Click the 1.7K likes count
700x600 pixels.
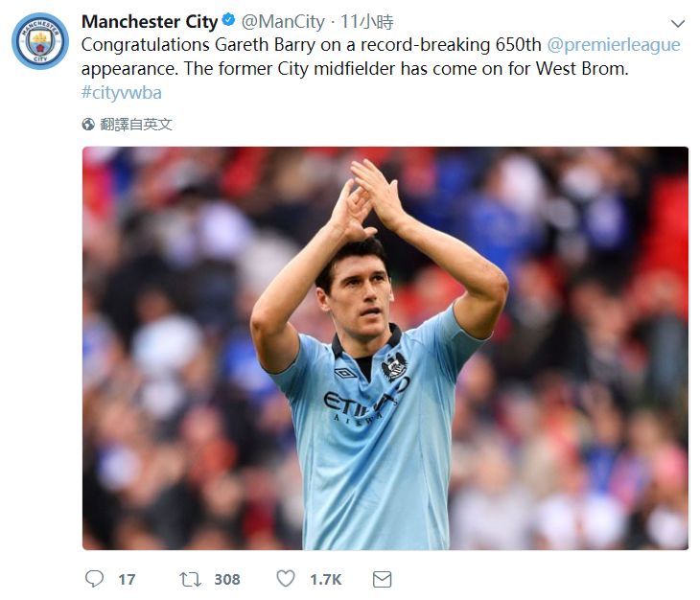(x=325, y=579)
